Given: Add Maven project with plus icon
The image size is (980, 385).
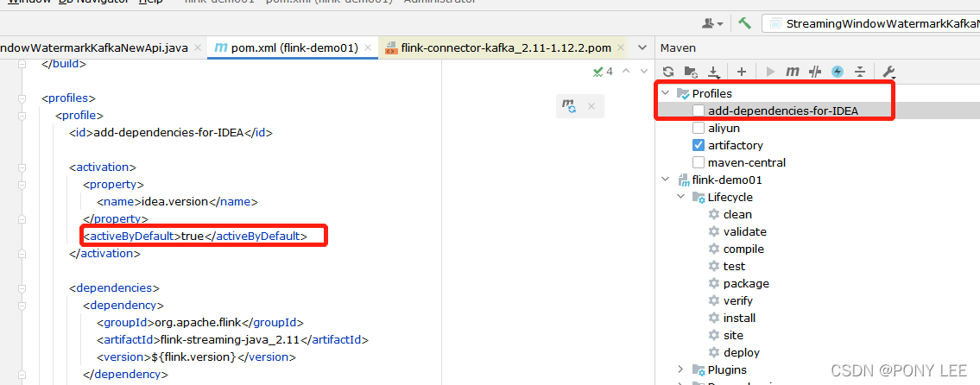Looking at the screenshot, I should 742,72.
